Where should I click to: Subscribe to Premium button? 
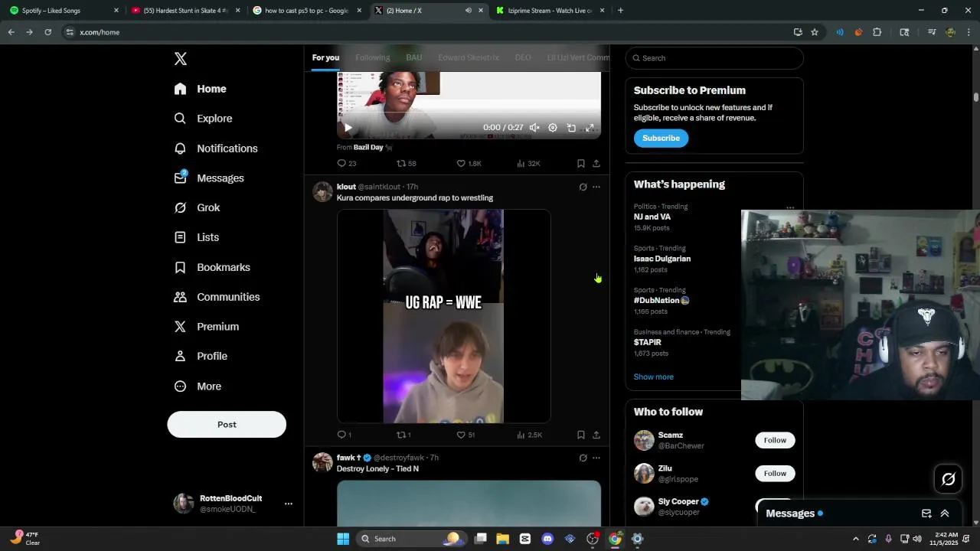pos(661,139)
